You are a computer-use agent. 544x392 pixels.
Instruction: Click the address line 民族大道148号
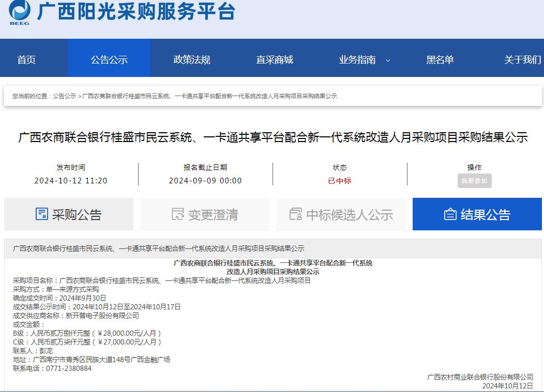(92, 359)
